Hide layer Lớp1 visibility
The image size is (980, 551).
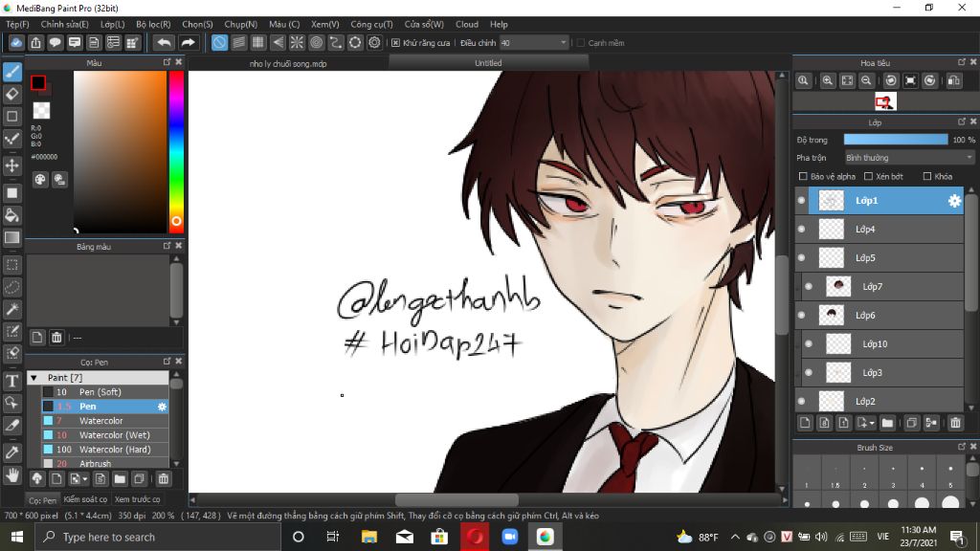coord(801,201)
